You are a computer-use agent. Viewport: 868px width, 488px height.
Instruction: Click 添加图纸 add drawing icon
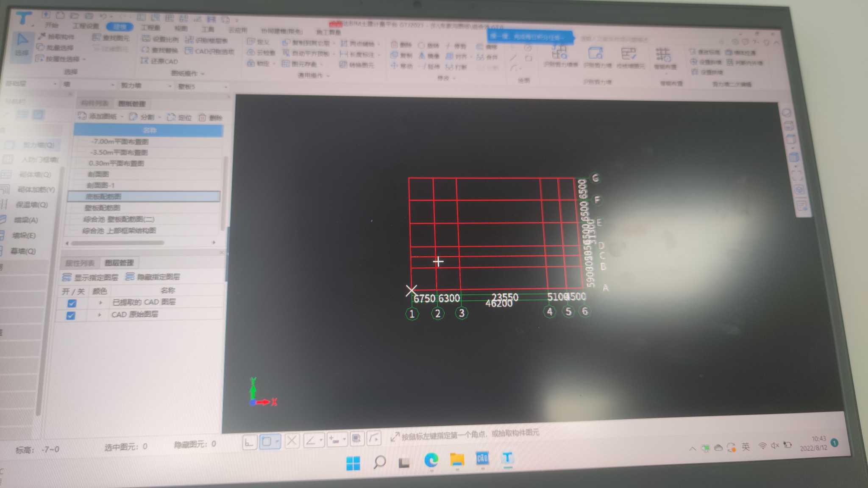(x=97, y=116)
